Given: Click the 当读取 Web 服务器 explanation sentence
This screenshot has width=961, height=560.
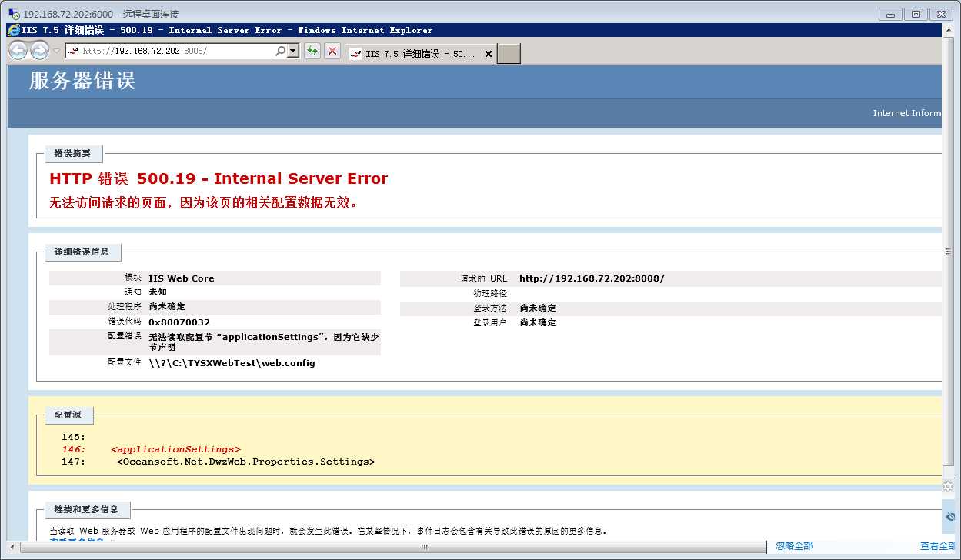Looking at the screenshot, I should [x=328, y=531].
